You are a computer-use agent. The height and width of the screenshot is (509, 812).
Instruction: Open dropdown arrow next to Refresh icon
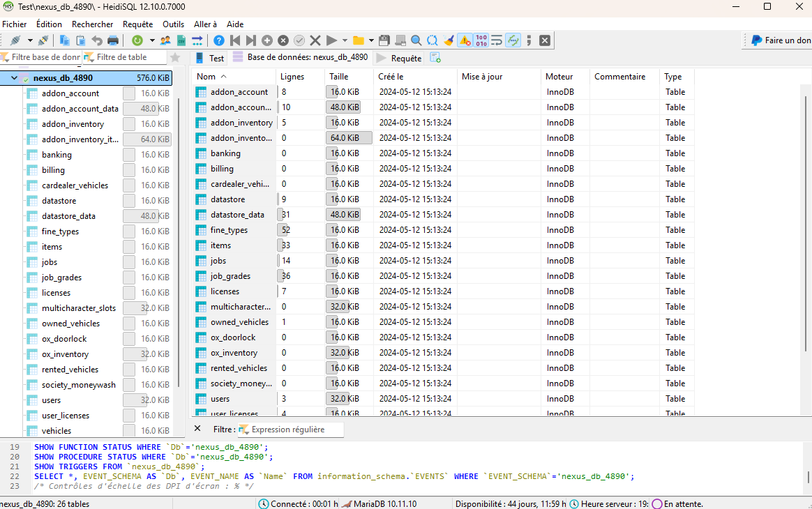pos(151,40)
